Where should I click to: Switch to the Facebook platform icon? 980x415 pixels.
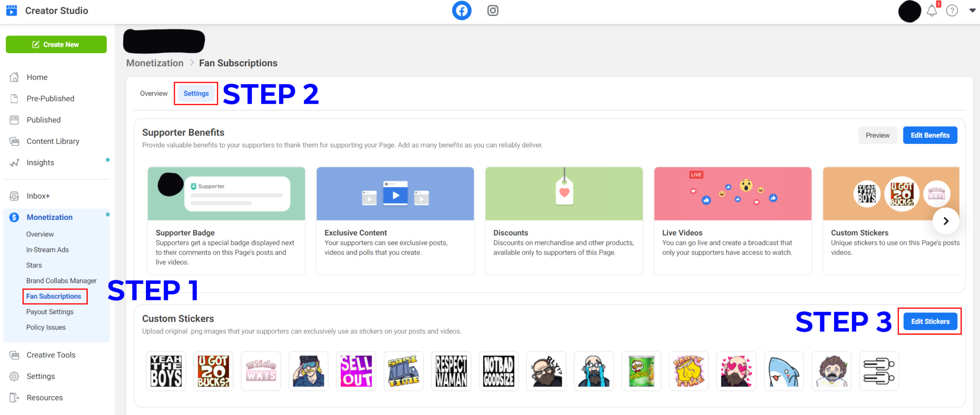click(x=462, y=11)
